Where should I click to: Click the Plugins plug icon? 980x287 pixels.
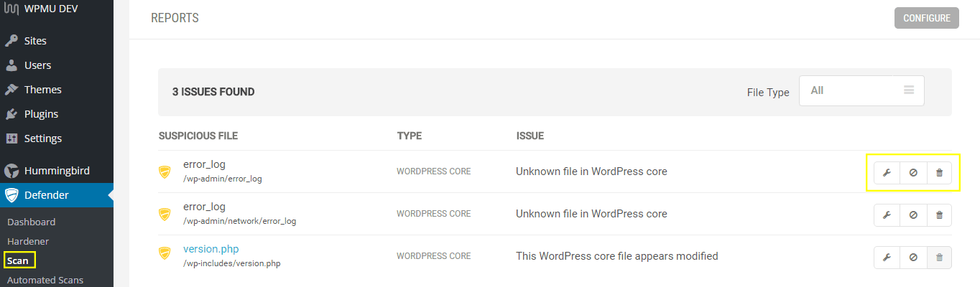click(x=11, y=114)
